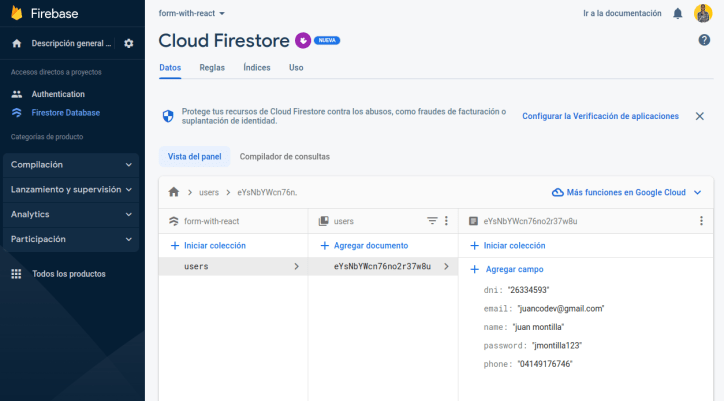Click eYsNbYWcn76n. in the breadcrumb
This screenshot has height=401, width=724.
[x=267, y=192]
